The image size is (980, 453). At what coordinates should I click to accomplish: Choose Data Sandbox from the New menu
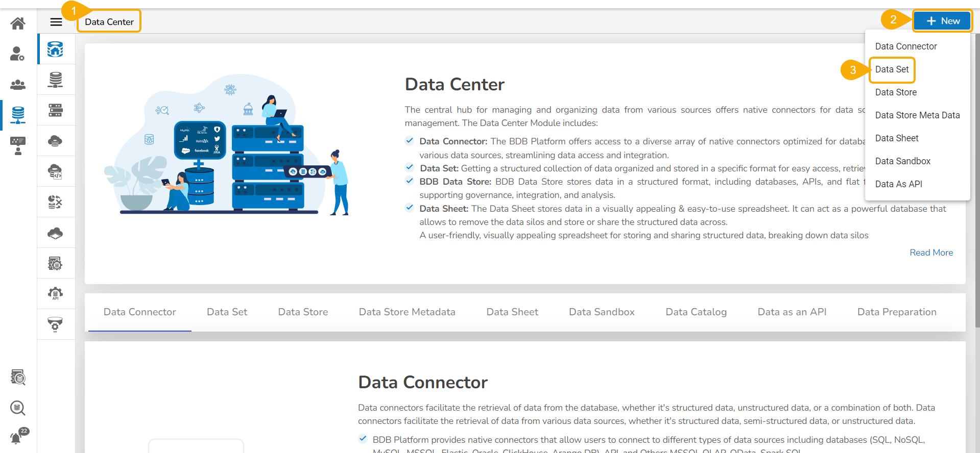pyautogui.click(x=903, y=161)
